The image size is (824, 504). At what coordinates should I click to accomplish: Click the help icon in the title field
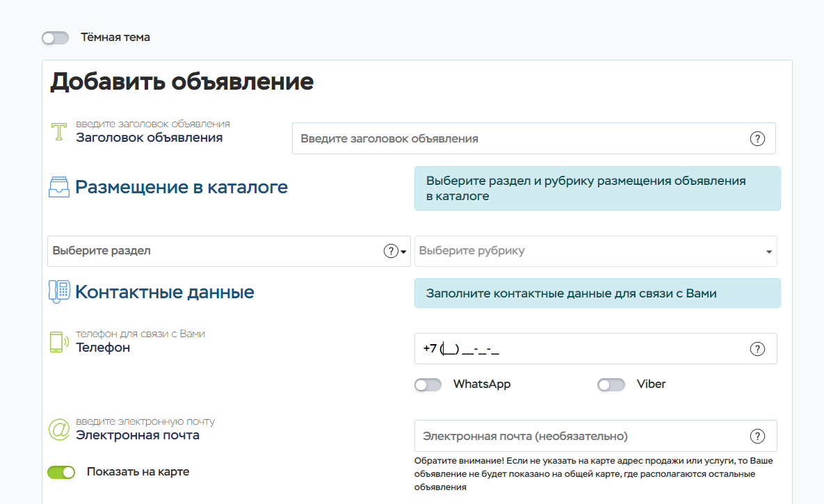[x=757, y=138]
